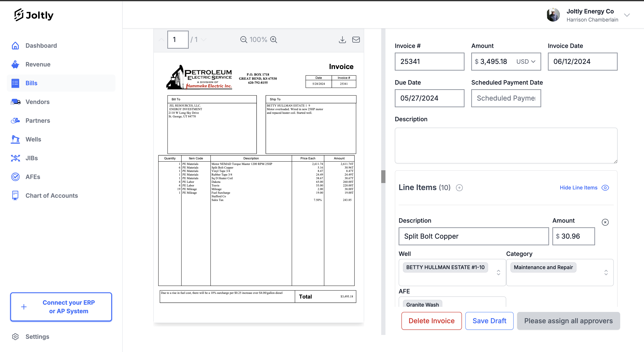The height and width of the screenshot is (352, 644).
Task: Click the Wells pumpjack icon
Action: click(x=16, y=139)
